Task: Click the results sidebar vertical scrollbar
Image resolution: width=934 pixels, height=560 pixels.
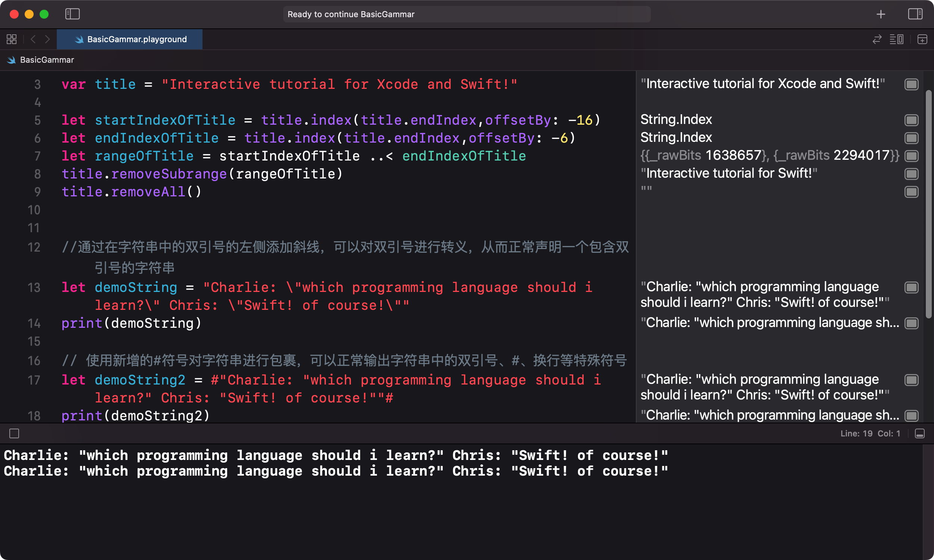Action: pyautogui.click(x=929, y=204)
